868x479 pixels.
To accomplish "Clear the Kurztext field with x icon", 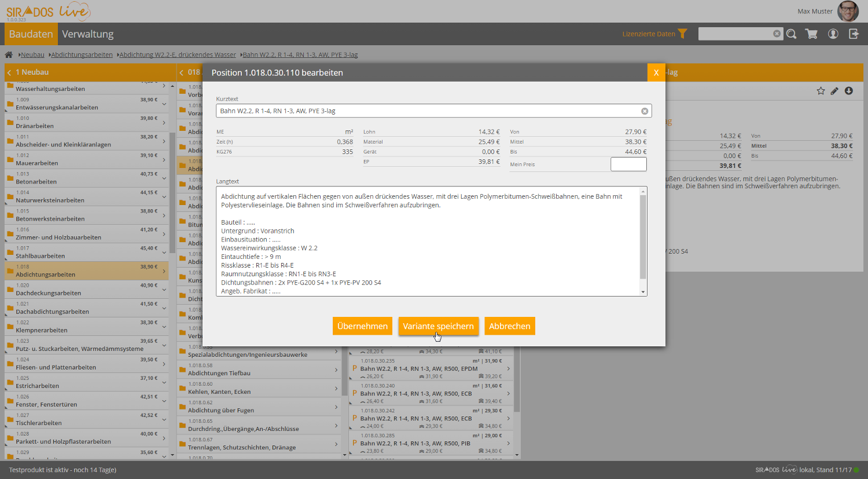I will pyautogui.click(x=645, y=111).
